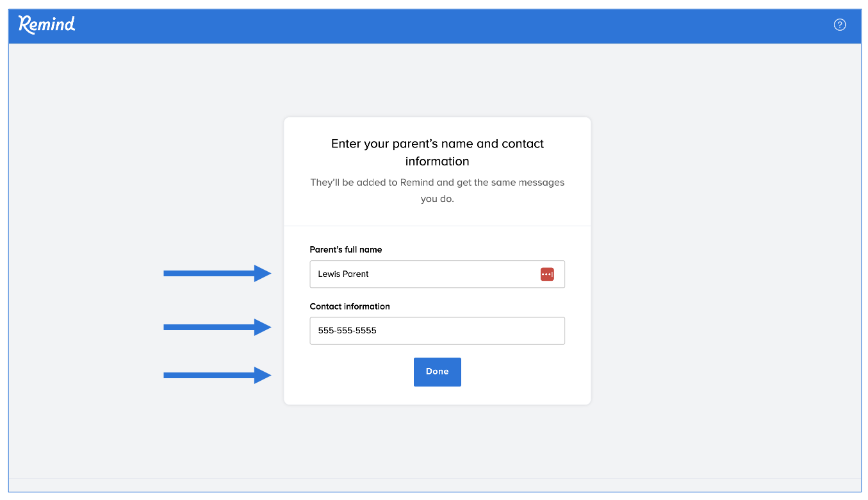868x500 pixels.
Task: Click the red password manager icon
Action: (x=547, y=274)
